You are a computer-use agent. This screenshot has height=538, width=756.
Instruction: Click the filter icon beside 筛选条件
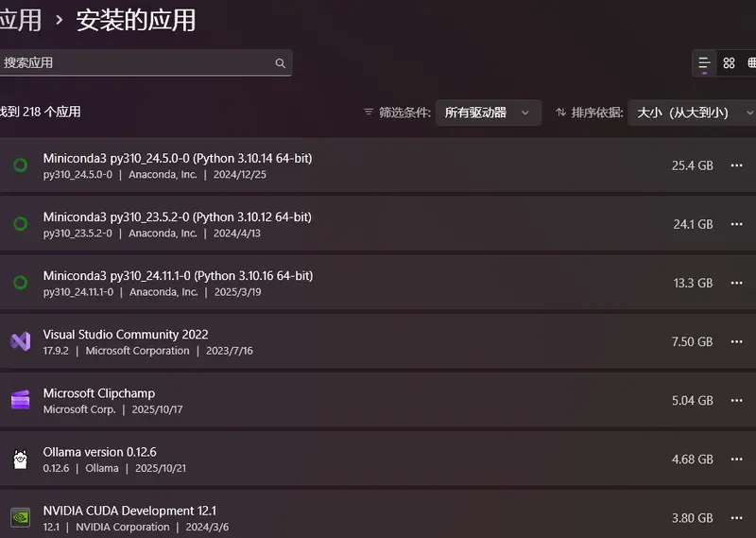369,112
